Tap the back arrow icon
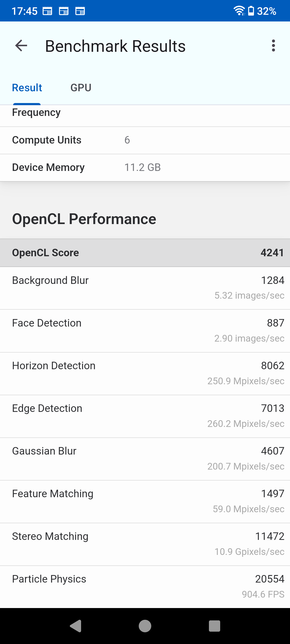Viewport: 290px width, 644px height. pyautogui.click(x=21, y=46)
